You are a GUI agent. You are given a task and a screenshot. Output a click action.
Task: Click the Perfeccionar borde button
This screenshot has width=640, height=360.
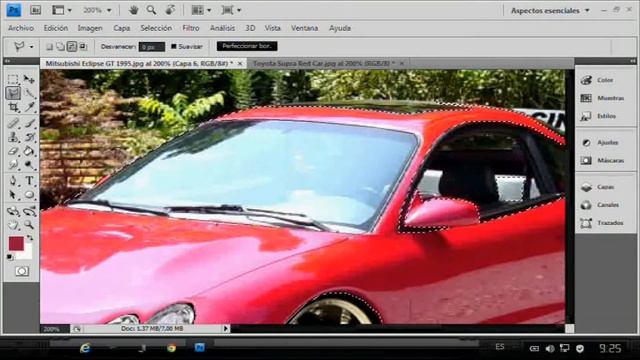pyautogui.click(x=247, y=46)
